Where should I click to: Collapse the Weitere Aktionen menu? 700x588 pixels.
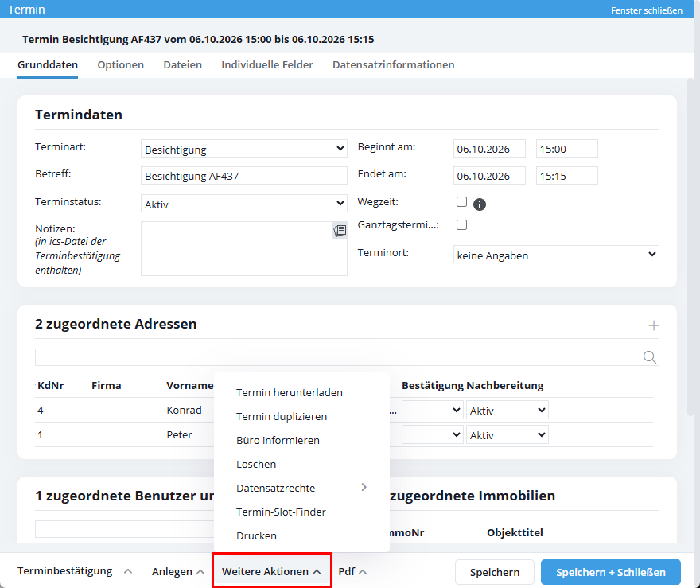point(271,571)
